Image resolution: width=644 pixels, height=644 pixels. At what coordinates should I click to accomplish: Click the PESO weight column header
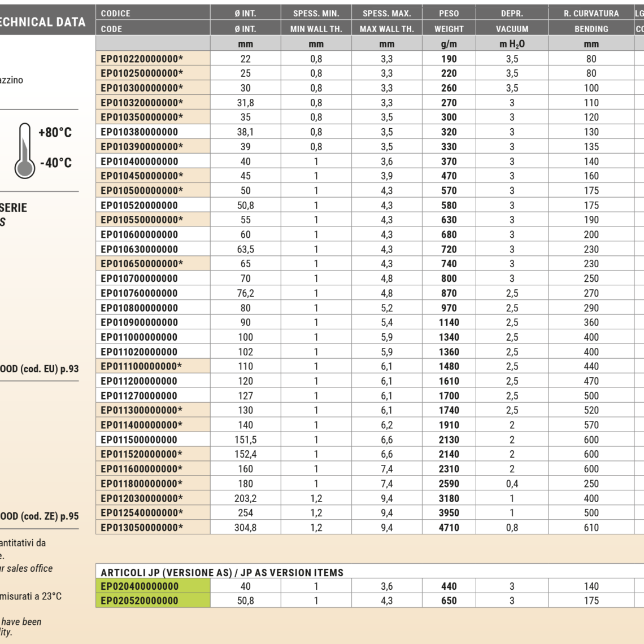pos(449,13)
